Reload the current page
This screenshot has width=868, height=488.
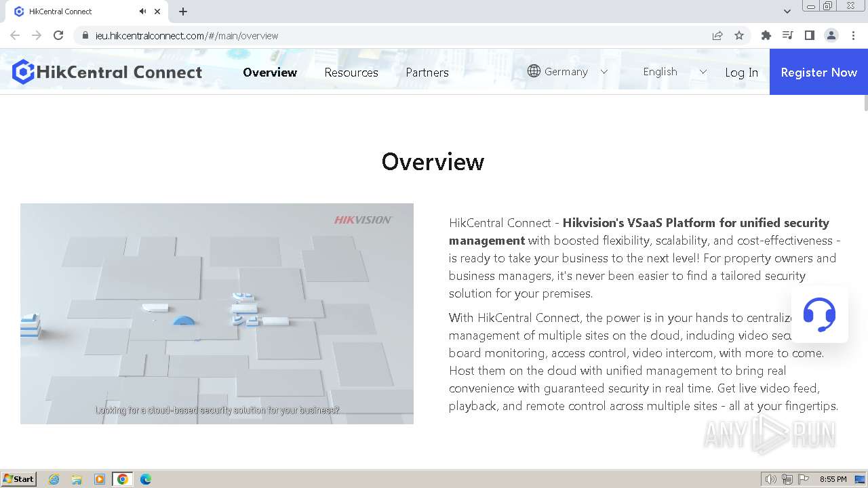pos(58,35)
